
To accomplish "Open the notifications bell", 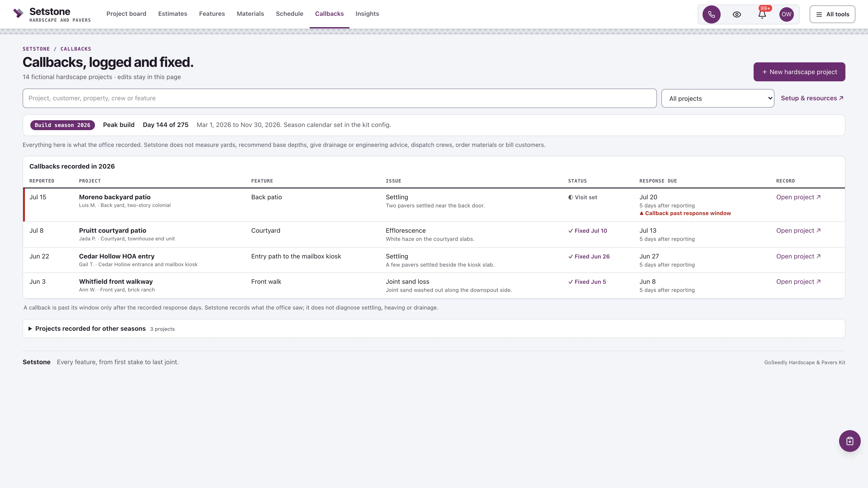I will [762, 14].
